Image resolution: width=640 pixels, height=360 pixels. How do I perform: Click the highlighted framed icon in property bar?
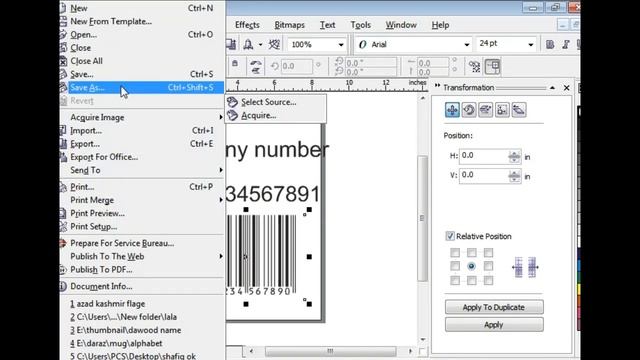pos(493,67)
